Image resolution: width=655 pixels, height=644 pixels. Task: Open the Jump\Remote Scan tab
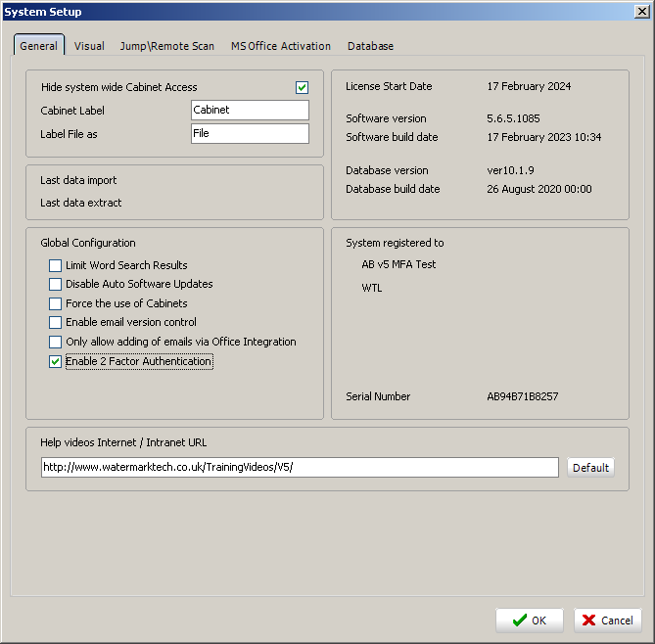167,46
